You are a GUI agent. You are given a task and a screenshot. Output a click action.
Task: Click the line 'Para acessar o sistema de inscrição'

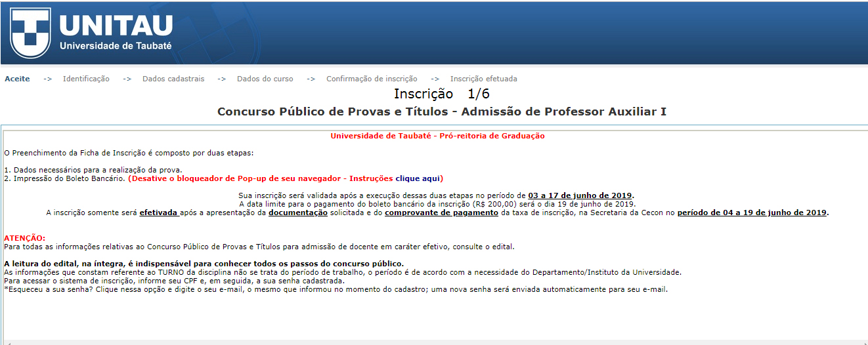coord(174,281)
